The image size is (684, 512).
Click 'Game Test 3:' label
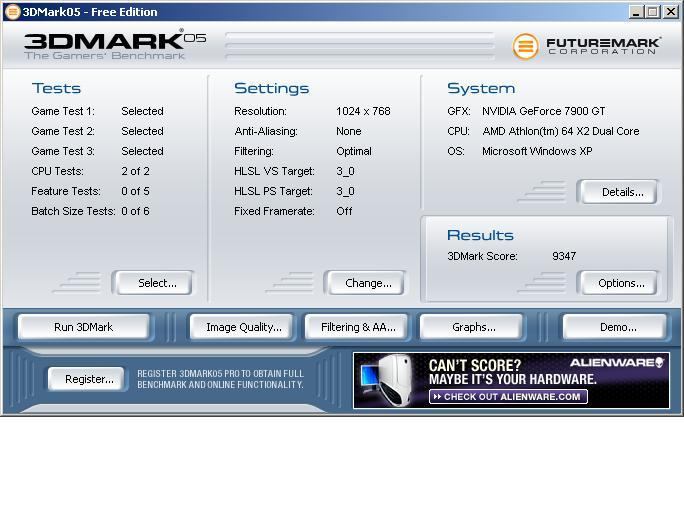63,151
